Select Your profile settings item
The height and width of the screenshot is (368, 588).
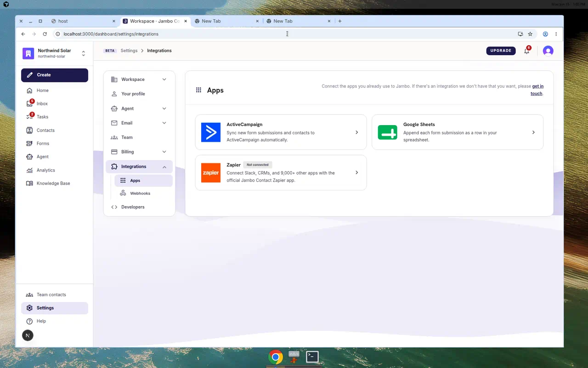click(139, 94)
